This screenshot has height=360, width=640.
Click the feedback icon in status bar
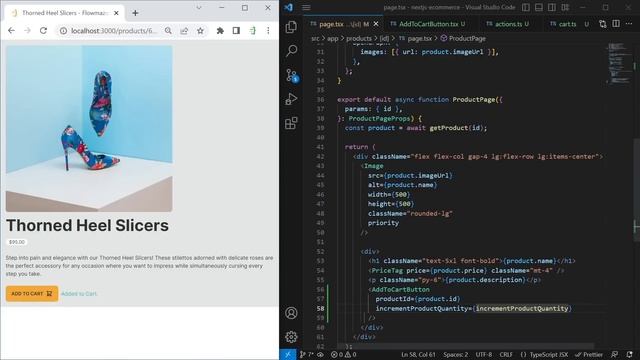tap(615, 354)
